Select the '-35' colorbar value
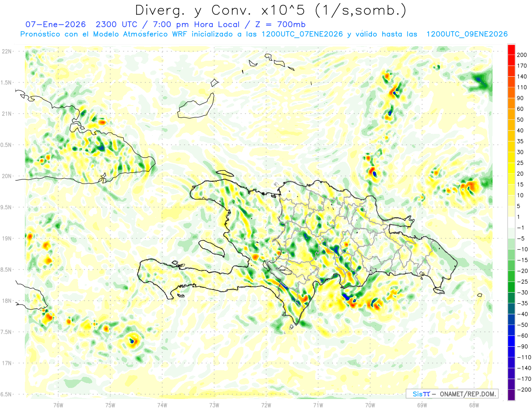Screen dimensions: 532x411 point(522,303)
